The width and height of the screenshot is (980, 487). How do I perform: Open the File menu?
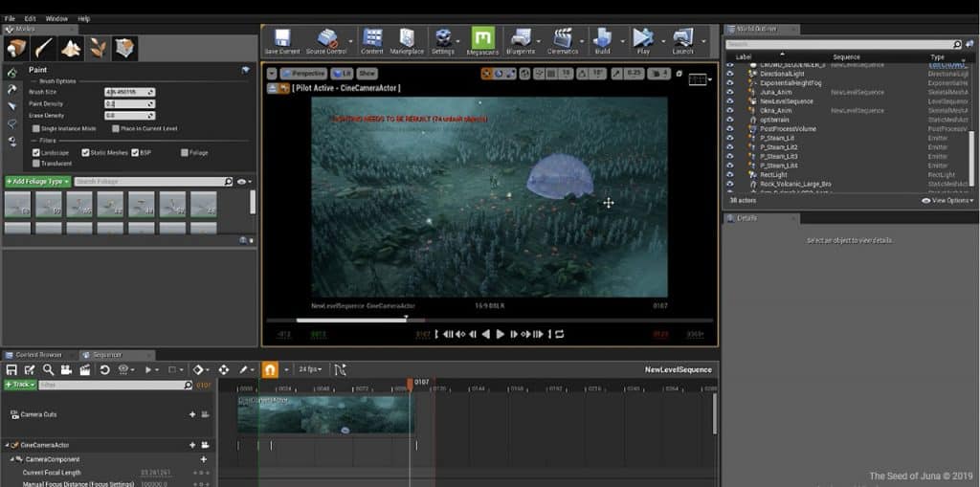pyautogui.click(x=10, y=19)
